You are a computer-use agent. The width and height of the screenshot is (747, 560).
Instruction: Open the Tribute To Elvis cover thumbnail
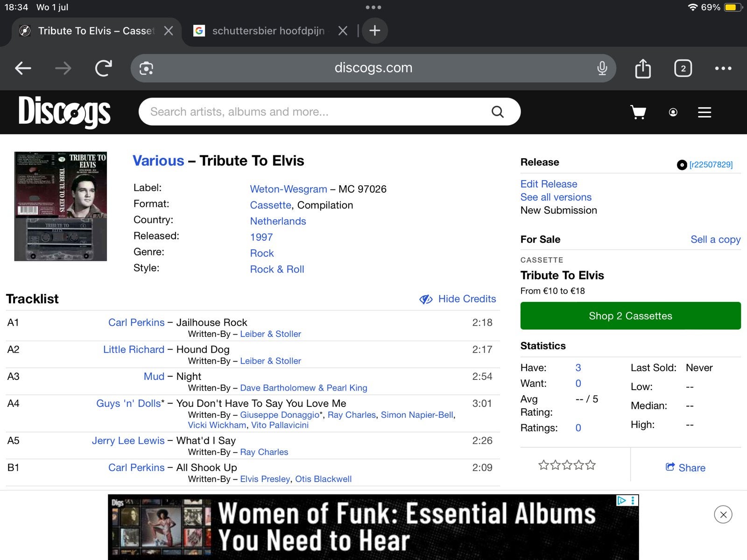61,206
